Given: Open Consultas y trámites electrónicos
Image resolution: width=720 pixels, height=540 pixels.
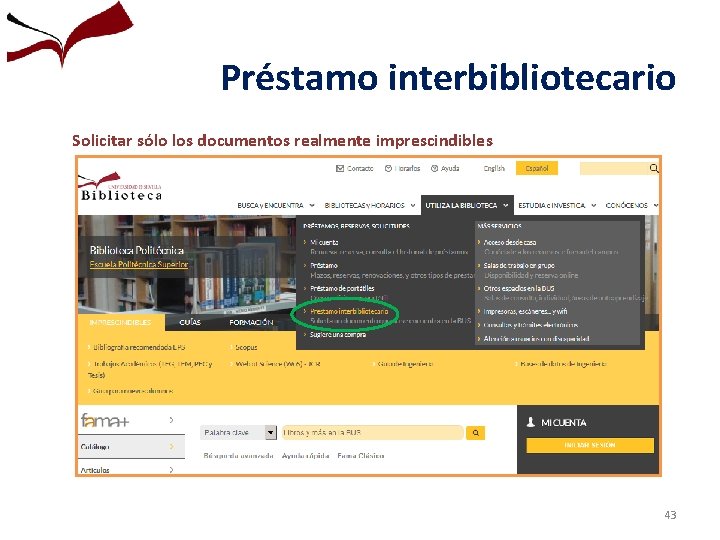Looking at the screenshot, I should [530, 325].
